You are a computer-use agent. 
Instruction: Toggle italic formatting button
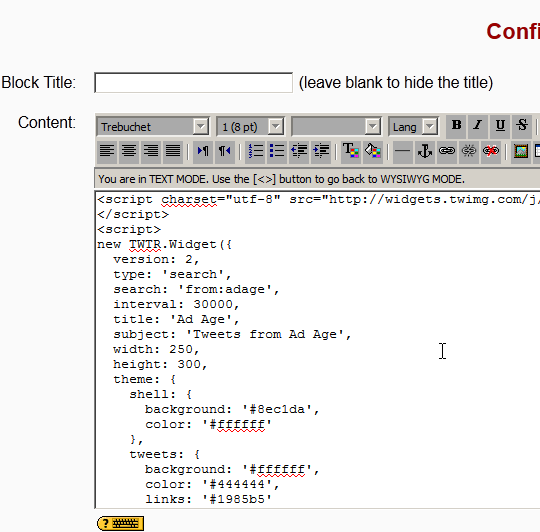[478, 126]
